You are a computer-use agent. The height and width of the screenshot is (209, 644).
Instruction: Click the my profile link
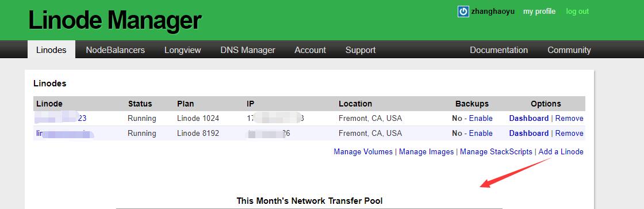tap(539, 12)
